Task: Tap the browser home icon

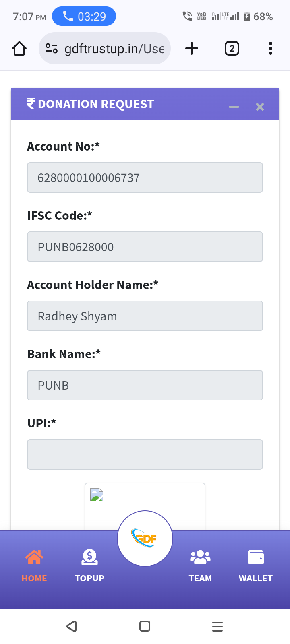Action: tap(19, 49)
